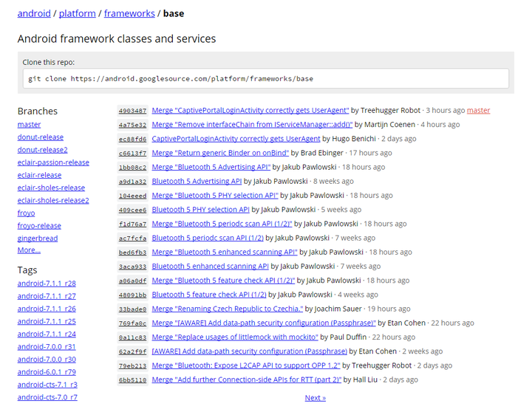
Task: Go to next page with Next » link
Action: click(316, 398)
